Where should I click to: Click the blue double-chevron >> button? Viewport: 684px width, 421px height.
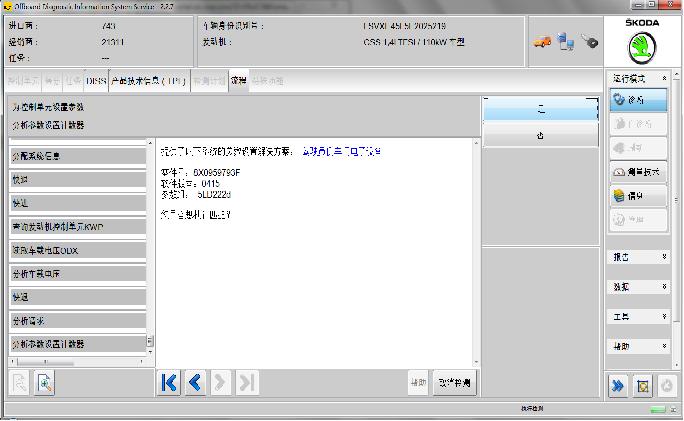pyautogui.click(x=618, y=386)
